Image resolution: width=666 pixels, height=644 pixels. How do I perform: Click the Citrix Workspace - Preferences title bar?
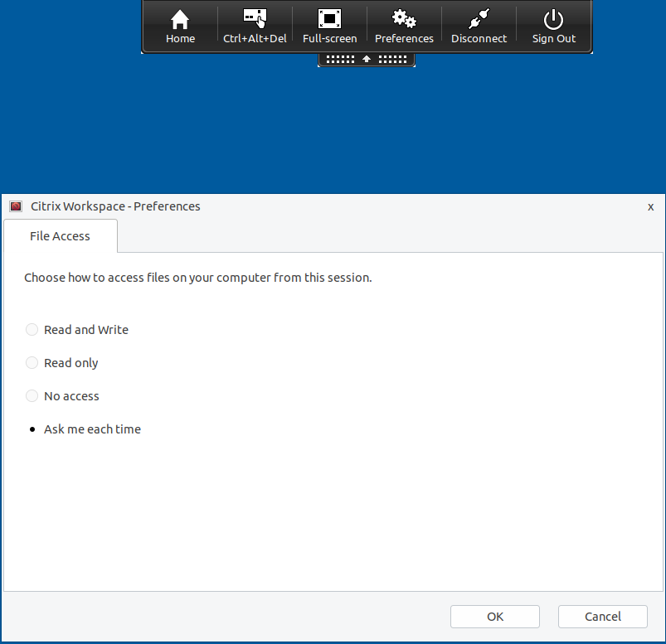pos(114,206)
